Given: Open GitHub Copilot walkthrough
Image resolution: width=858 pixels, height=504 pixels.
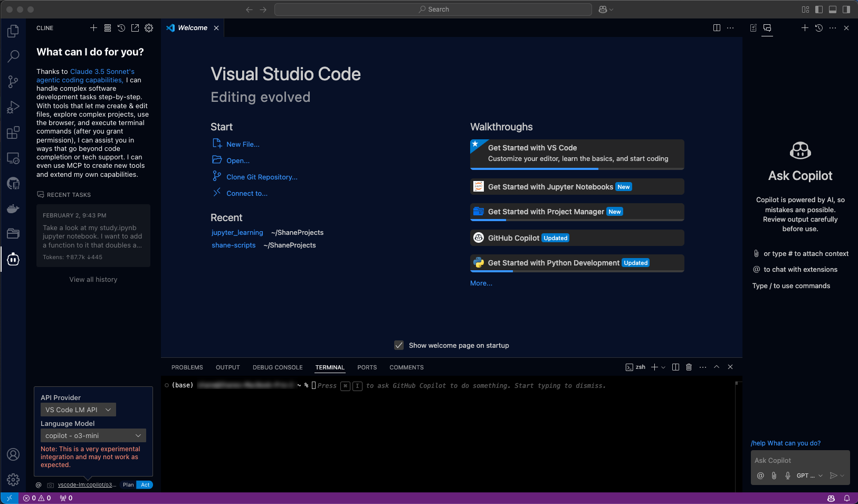Looking at the screenshot, I should click(x=577, y=237).
